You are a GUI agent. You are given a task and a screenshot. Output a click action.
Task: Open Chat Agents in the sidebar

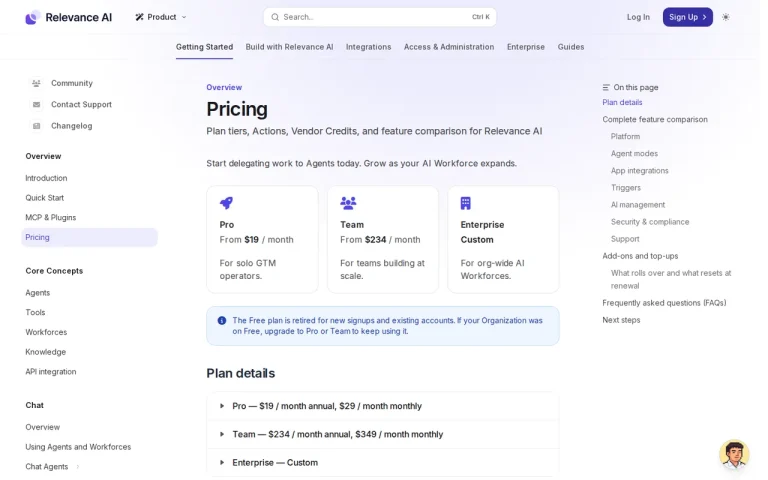tap(47, 467)
